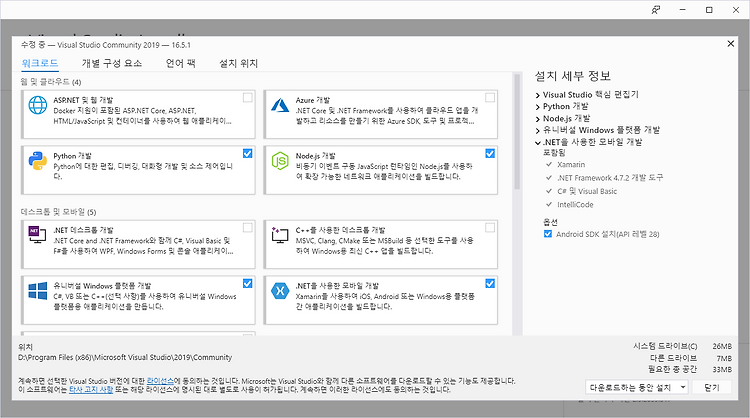Collapse .NET mobile development details
Image resolution: width=750 pixels, height=418 pixels.
pyautogui.click(x=538, y=143)
